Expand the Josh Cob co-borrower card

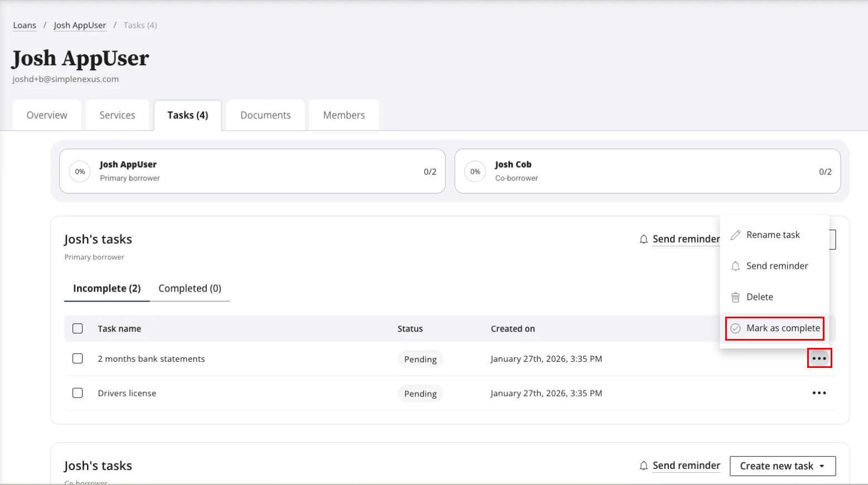[x=647, y=171]
